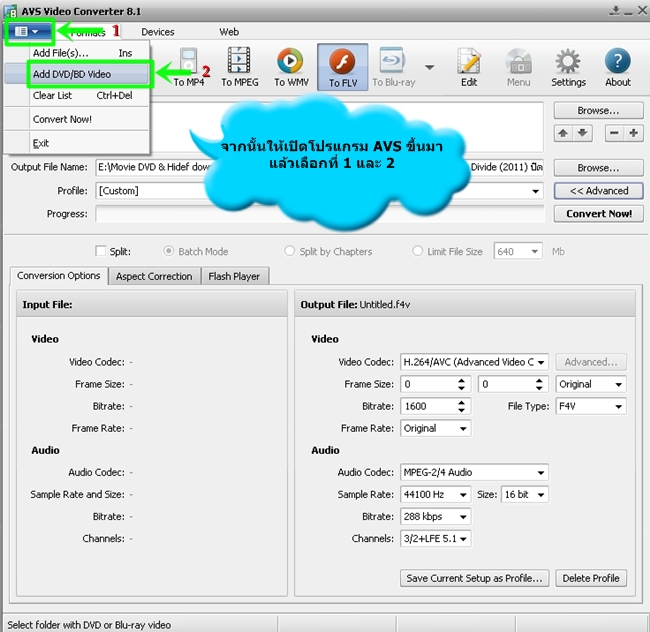
Task: Click the Convert Now! button on right
Action: coord(598,214)
